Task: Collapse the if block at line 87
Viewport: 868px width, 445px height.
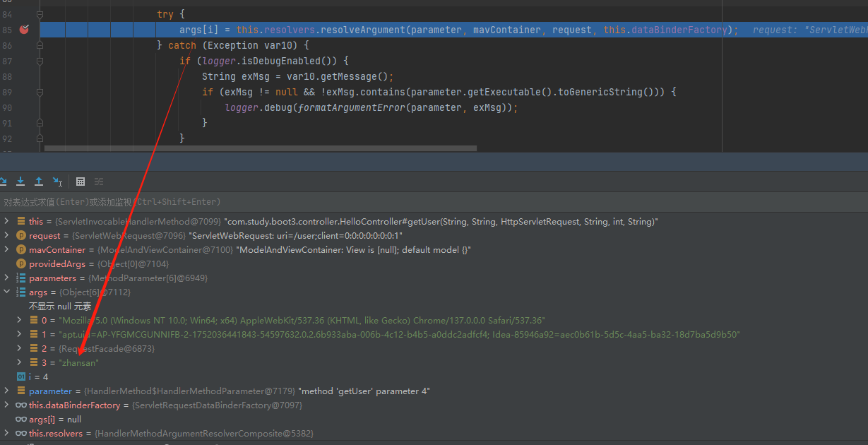Action: 40,61
